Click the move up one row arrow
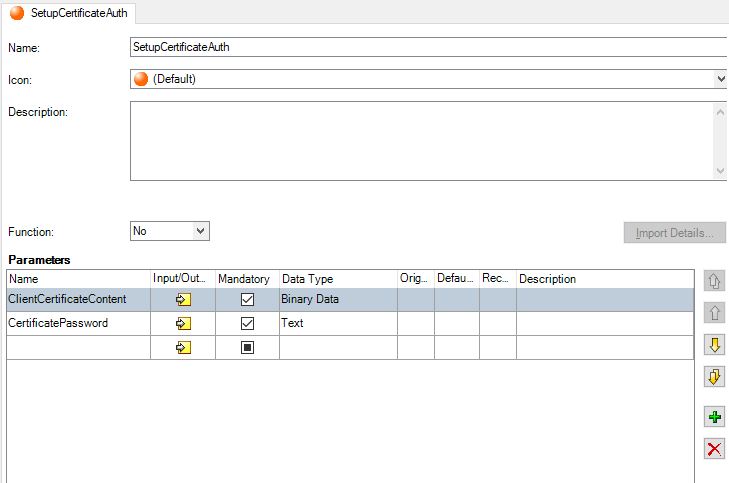 [x=714, y=313]
